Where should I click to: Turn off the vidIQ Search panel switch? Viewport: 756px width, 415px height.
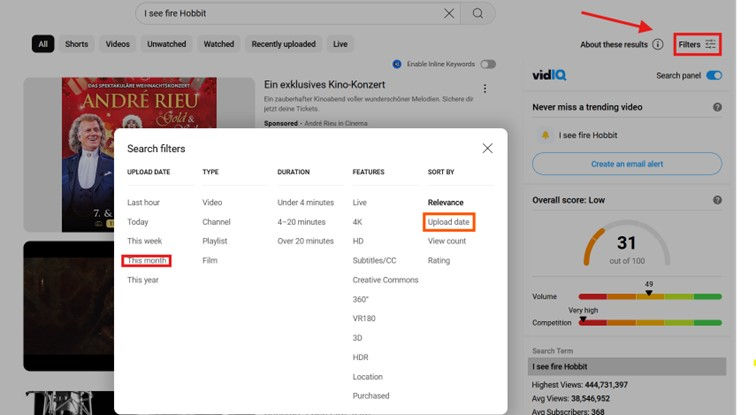point(714,75)
